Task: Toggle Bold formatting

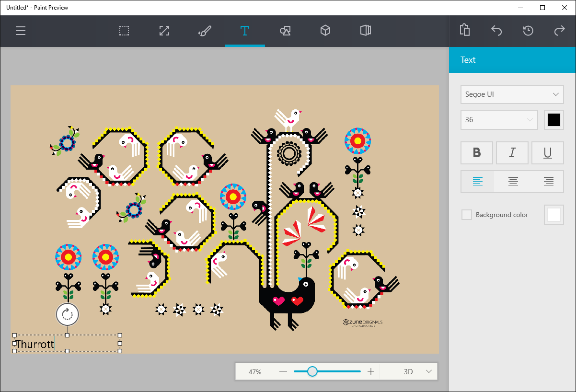Action: click(477, 153)
